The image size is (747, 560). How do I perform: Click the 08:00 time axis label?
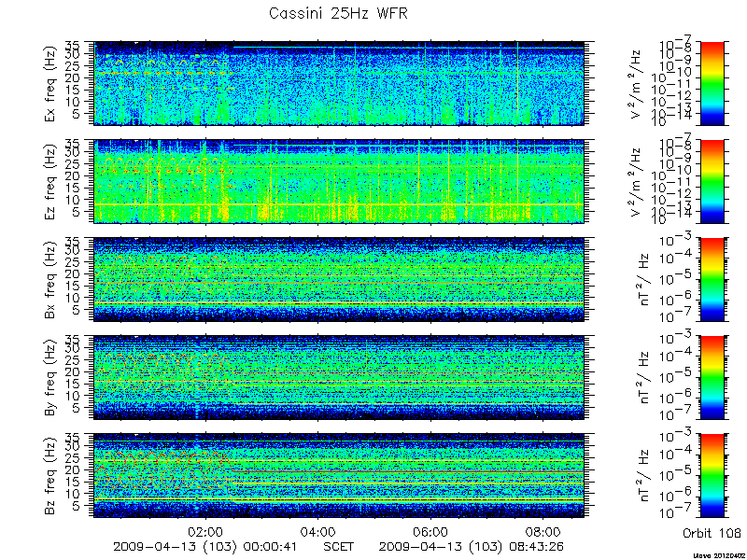(543, 531)
